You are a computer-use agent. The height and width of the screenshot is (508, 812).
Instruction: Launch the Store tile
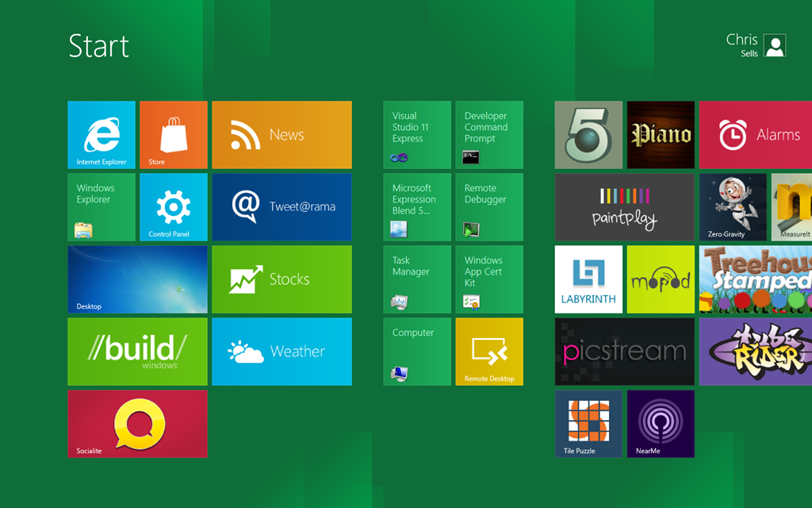point(174,135)
